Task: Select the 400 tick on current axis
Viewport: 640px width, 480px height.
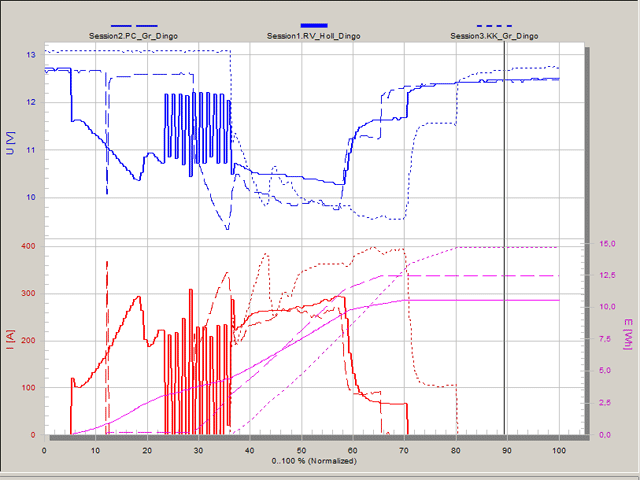Action: [x=27, y=246]
